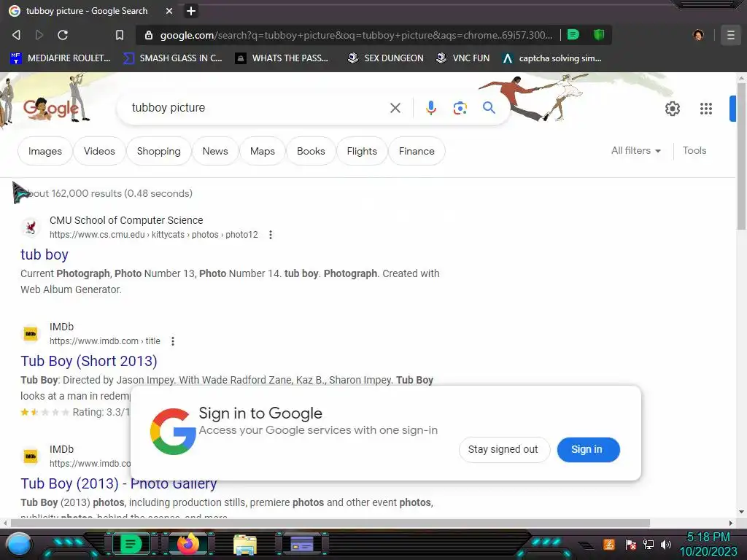Viewport: 747px width, 560px height.
Task: Open Firefox from the taskbar
Action: tap(187, 544)
